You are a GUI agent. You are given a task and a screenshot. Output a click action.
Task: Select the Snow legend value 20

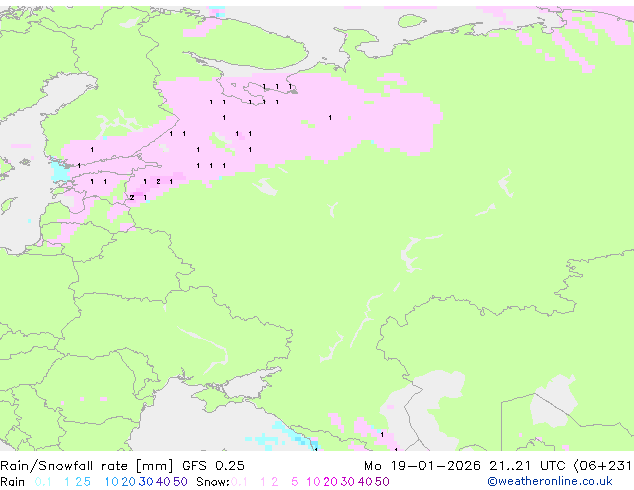click(x=330, y=482)
